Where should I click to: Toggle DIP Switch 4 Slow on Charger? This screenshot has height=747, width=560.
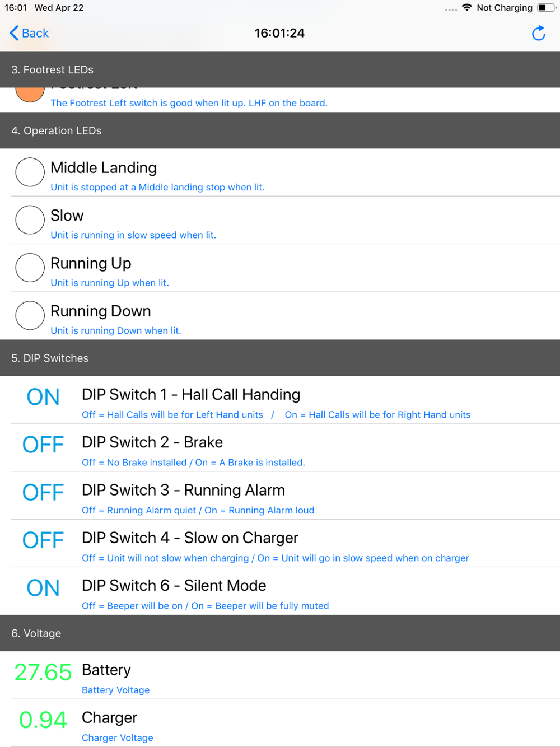pos(43,540)
